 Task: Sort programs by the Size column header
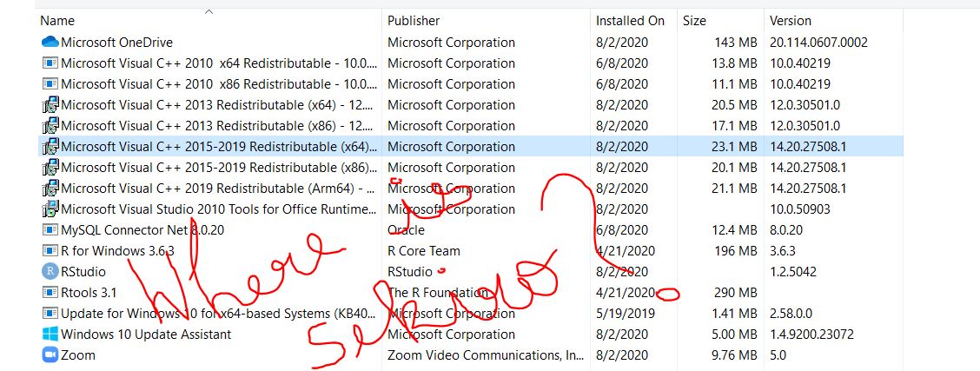(x=694, y=21)
